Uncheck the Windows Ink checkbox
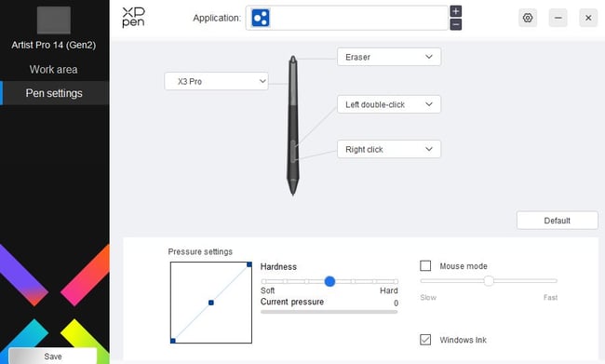Image resolution: width=605 pixels, height=364 pixels. point(425,339)
